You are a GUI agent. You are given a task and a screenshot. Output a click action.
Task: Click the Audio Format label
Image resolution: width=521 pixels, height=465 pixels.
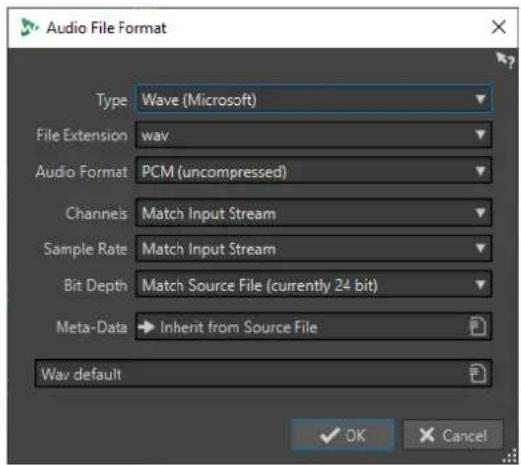coord(82,172)
